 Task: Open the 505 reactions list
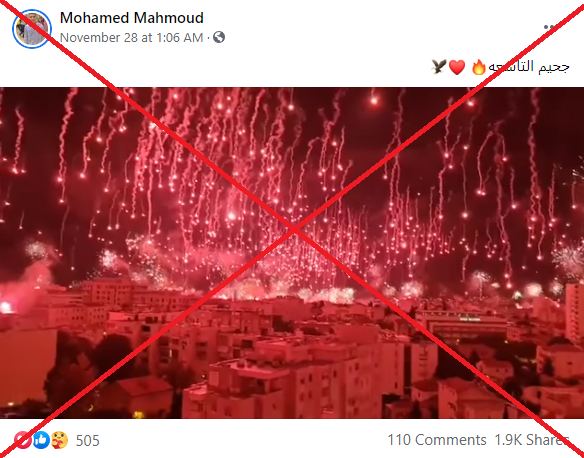click(88, 441)
